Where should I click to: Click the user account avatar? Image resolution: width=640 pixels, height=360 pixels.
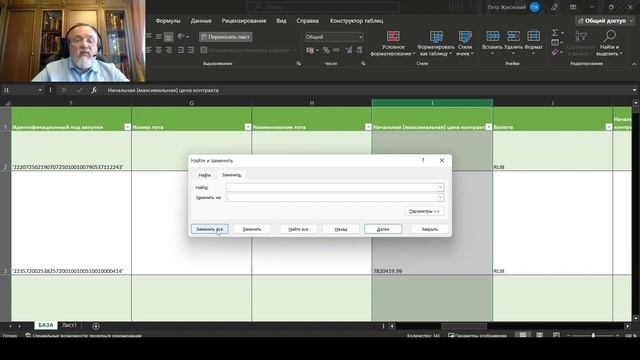pos(535,7)
